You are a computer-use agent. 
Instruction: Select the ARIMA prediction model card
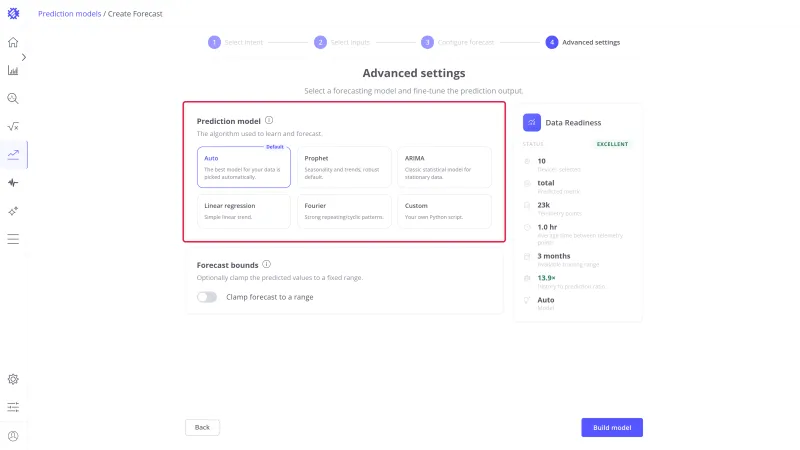coord(444,167)
